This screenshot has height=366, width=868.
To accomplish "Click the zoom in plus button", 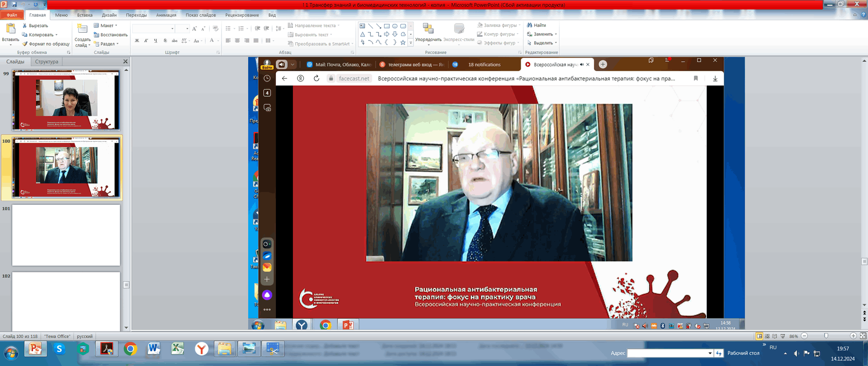I will pyautogui.click(x=853, y=336).
